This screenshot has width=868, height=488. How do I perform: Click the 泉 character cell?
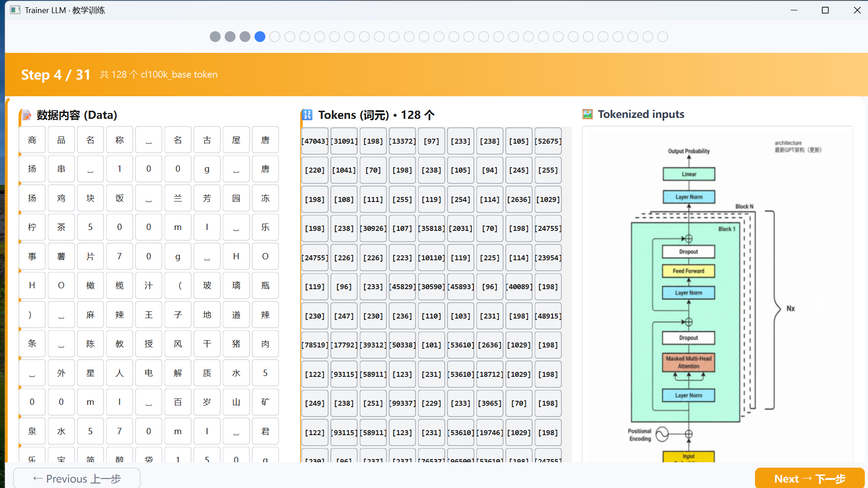pos(32,432)
